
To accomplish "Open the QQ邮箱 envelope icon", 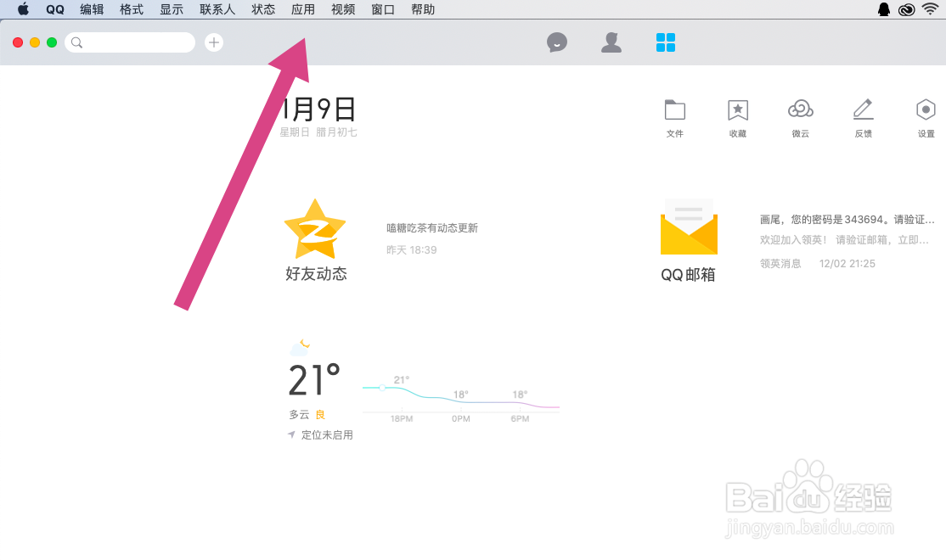I will tap(689, 227).
